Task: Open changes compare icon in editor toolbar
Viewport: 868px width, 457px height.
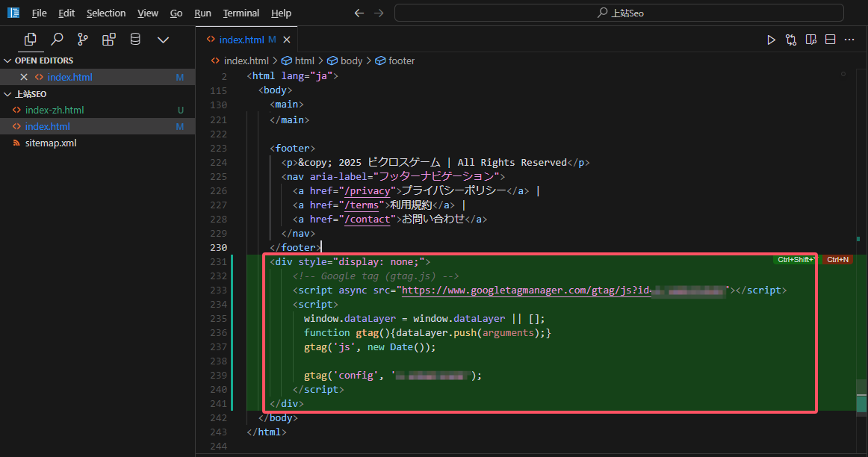Action: [x=791, y=40]
